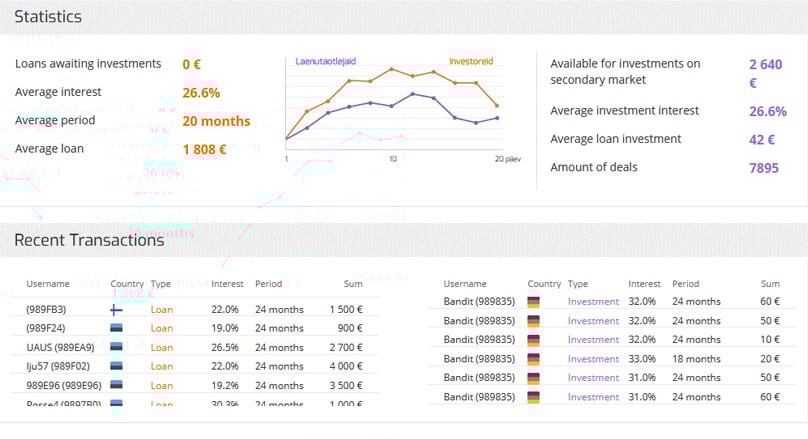Click the 26.5% interest cell
808x439 pixels.
pyautogui.click(x=225, y=347)
